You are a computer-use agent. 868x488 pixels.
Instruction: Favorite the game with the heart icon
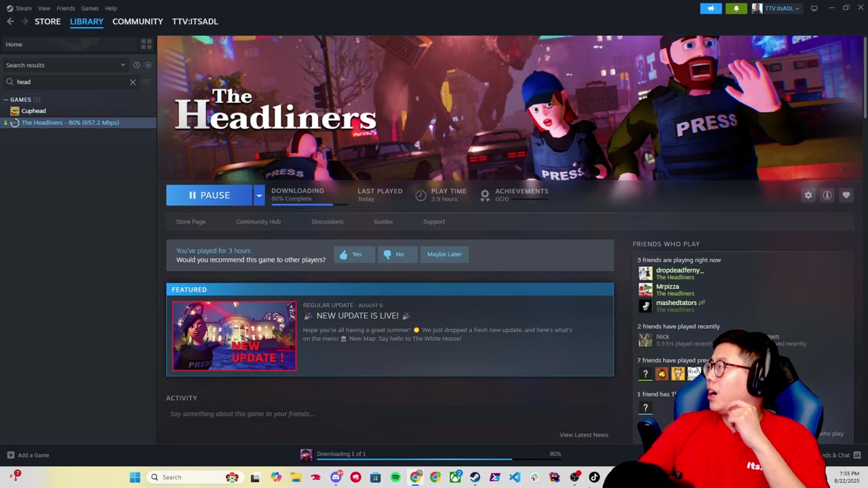(846, 195)
